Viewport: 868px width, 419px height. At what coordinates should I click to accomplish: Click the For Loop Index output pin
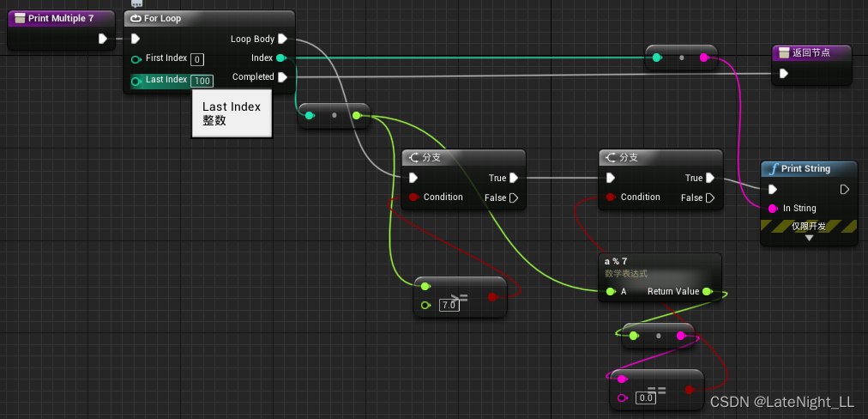280,58
